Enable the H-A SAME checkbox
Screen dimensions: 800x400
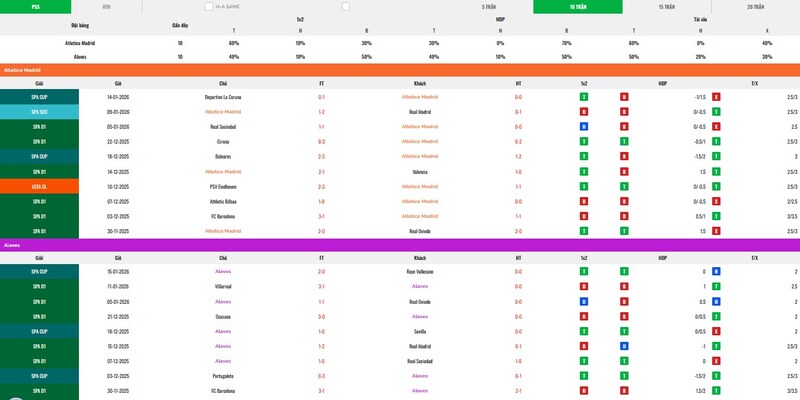(208, 6)
